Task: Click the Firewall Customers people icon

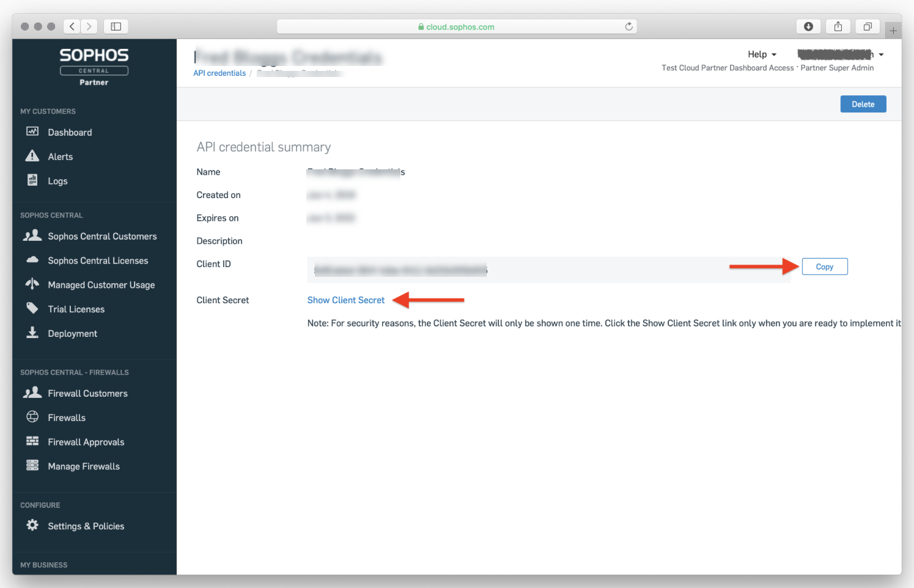Action: click(32, 392)
